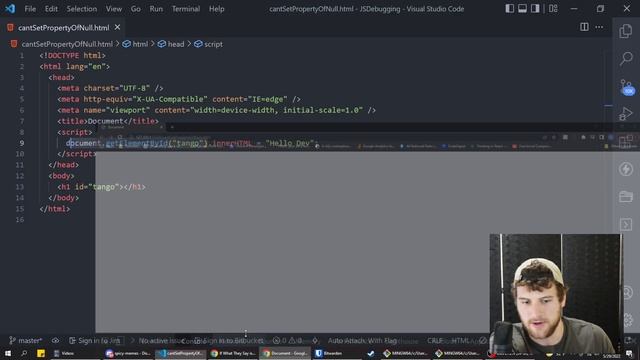Expand the html breadcrumb segment
640x360 pixels.
[140, 44]
